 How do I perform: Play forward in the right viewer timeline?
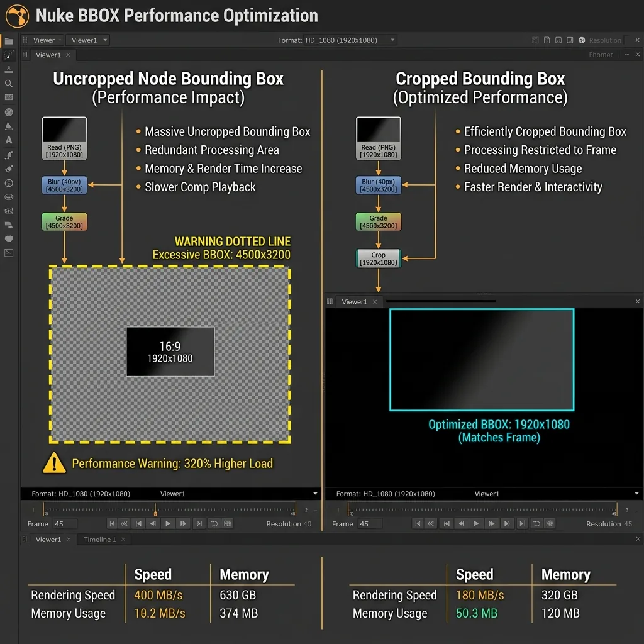(476, 523)
